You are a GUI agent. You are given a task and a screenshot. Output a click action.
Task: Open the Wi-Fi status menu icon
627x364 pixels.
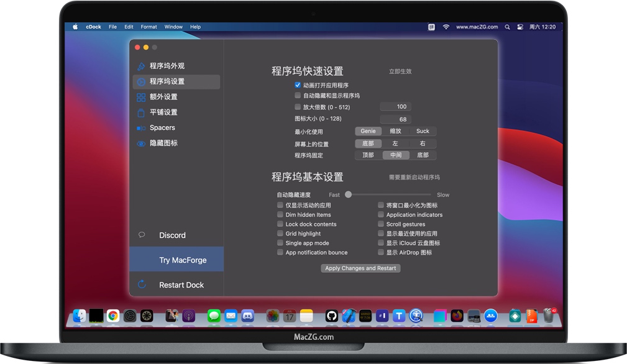(446, 27)
